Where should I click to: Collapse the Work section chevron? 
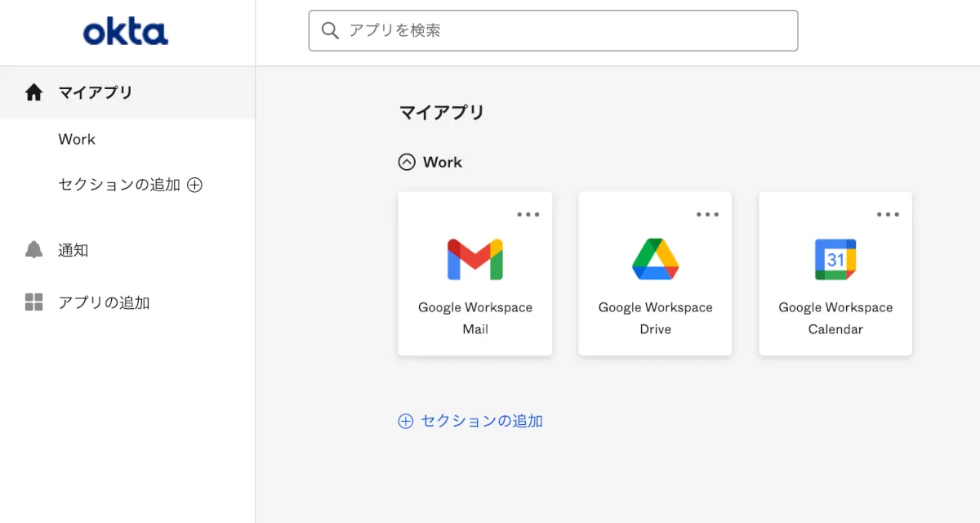point(407,162)
